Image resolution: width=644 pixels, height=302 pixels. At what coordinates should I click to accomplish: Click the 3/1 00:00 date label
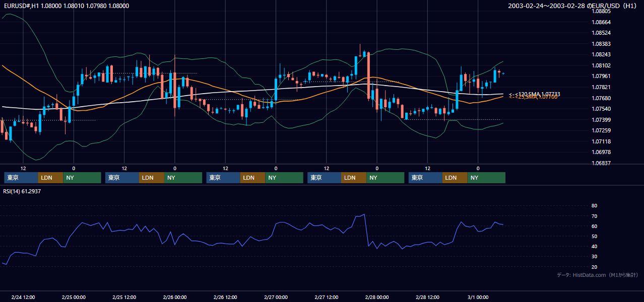(x=478, y=297)
